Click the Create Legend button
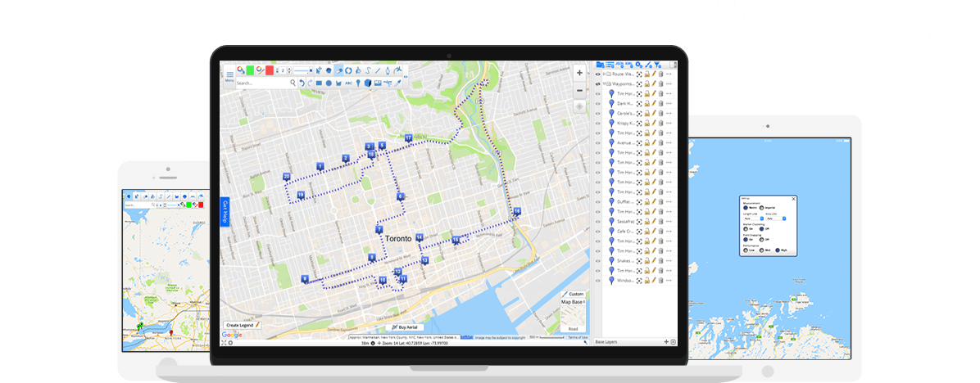 243,325
